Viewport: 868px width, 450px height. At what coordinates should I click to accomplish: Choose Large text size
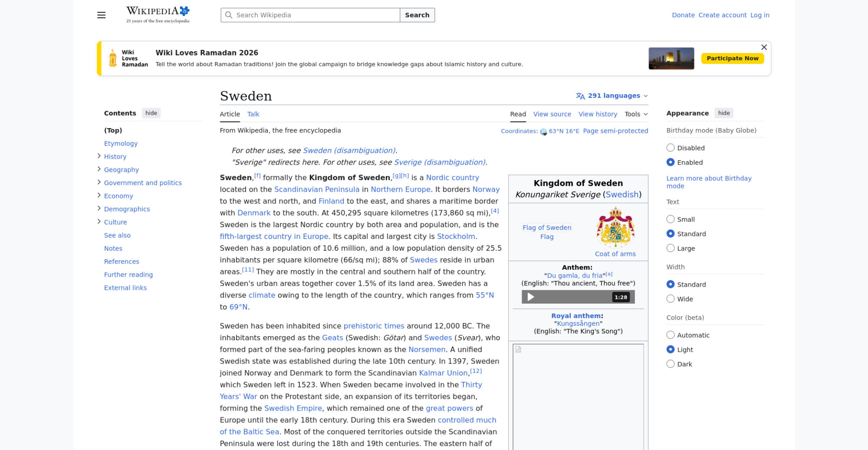[x=671, y=248]
